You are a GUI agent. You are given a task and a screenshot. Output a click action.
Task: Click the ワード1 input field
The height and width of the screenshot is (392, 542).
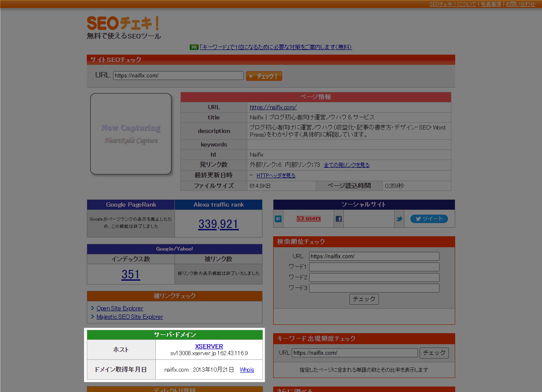tap(374, 267)
